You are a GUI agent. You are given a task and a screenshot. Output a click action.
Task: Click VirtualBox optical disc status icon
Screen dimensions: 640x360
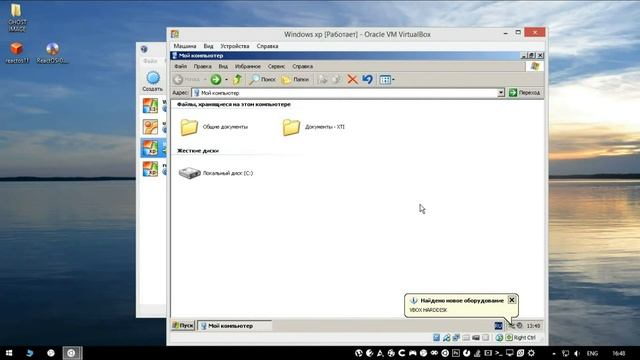tap(446, 338)
